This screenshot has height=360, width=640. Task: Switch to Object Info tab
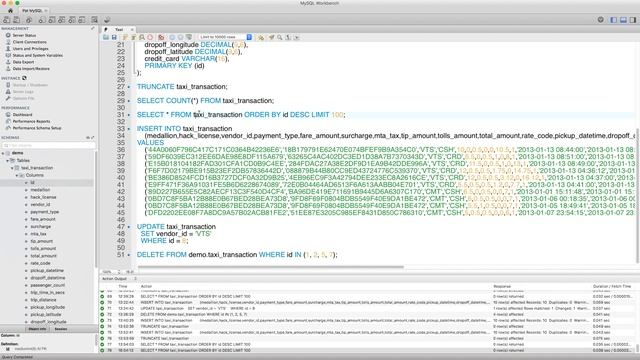pos(37,329)
